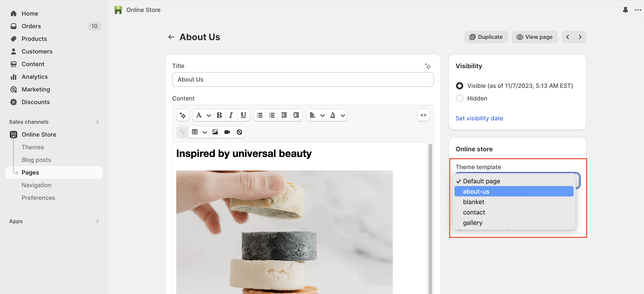
Task: Insert a video into content
Action: pos(227,132)
